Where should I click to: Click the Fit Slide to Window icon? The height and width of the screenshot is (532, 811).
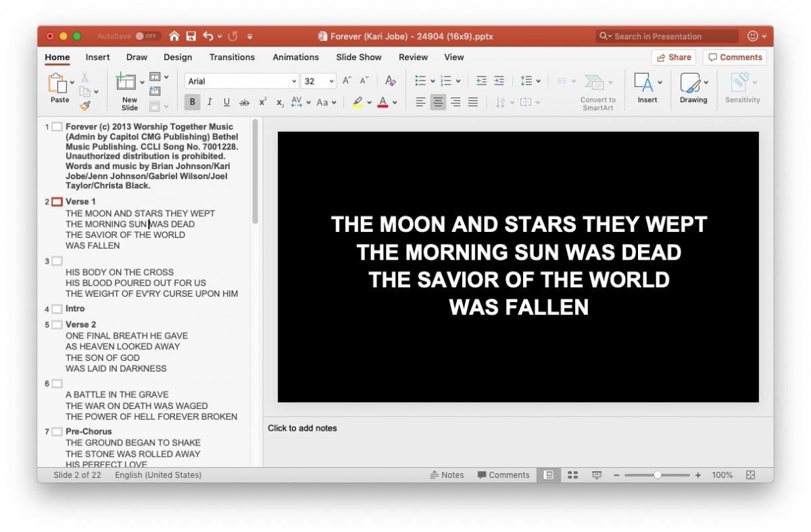tap(750, 475)
